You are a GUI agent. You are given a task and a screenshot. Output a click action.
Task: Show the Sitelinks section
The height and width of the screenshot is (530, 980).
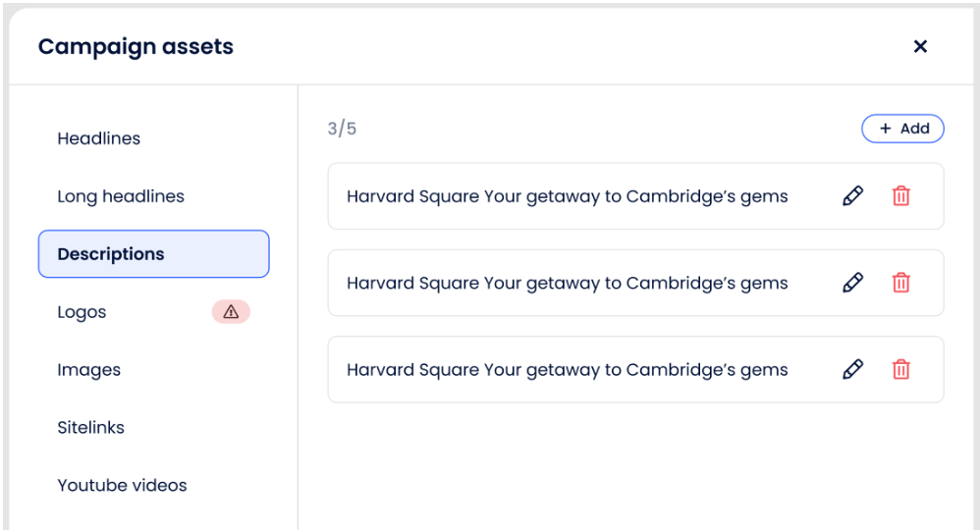(91, 428)
